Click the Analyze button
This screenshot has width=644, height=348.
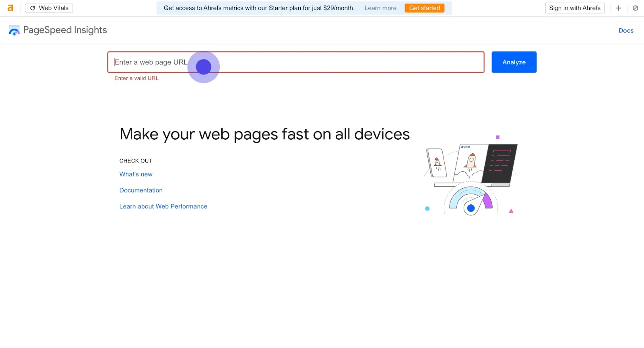[x=514, y=62]
